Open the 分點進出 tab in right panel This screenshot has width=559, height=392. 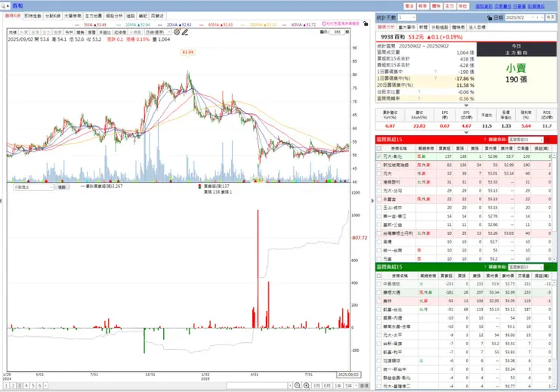[x=440, y=27]
